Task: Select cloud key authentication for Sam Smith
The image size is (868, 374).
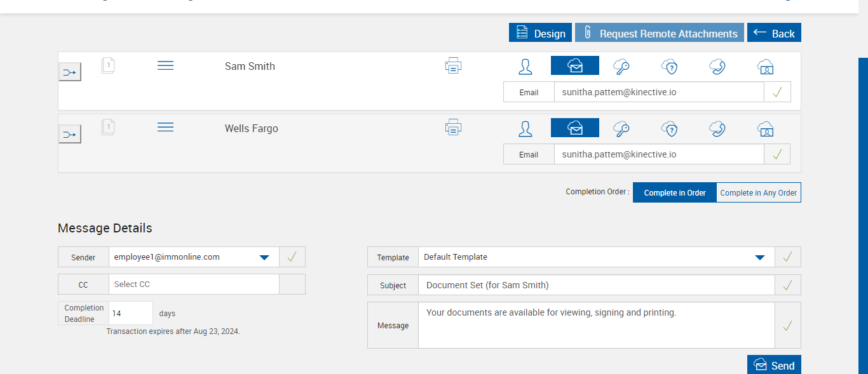Action: click(621, 66)
